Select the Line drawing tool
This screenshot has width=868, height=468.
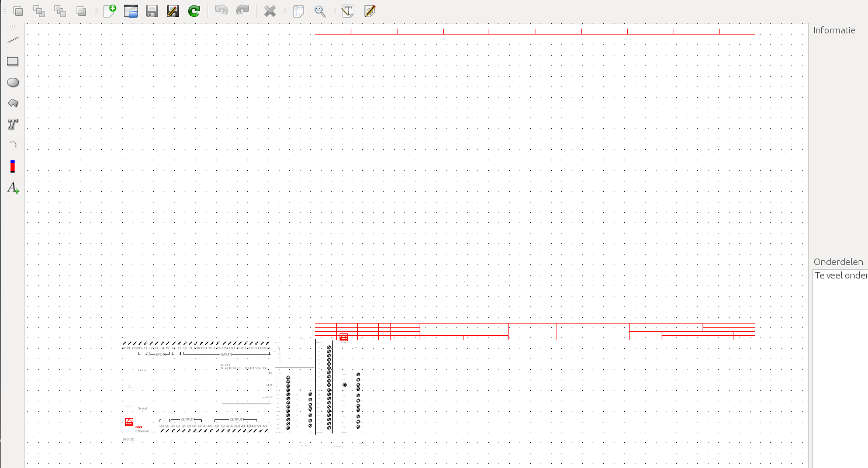[x=13, y=40]
